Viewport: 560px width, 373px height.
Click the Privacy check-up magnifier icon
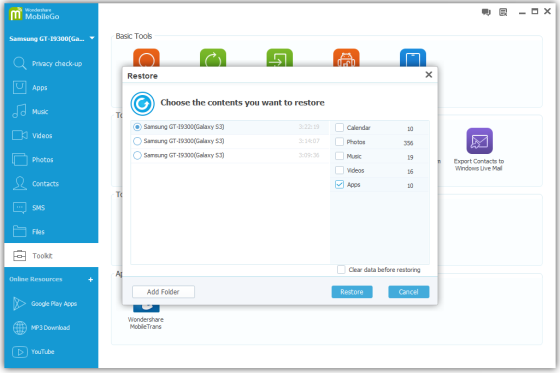pos(19,63)
